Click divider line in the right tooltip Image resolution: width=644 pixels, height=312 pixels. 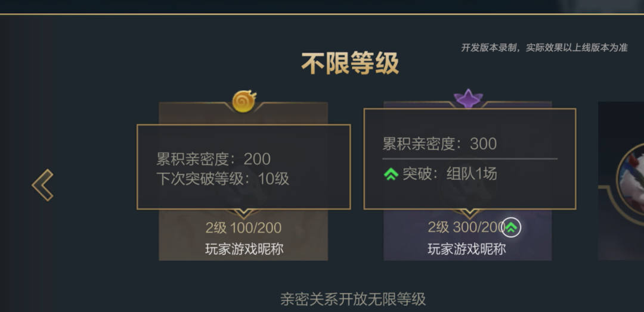pos(469,159)
